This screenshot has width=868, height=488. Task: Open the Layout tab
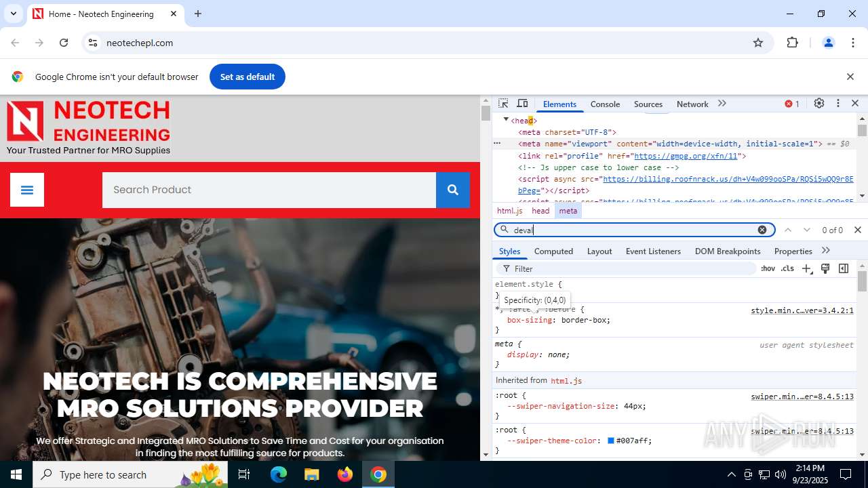[x=599, y=251]
